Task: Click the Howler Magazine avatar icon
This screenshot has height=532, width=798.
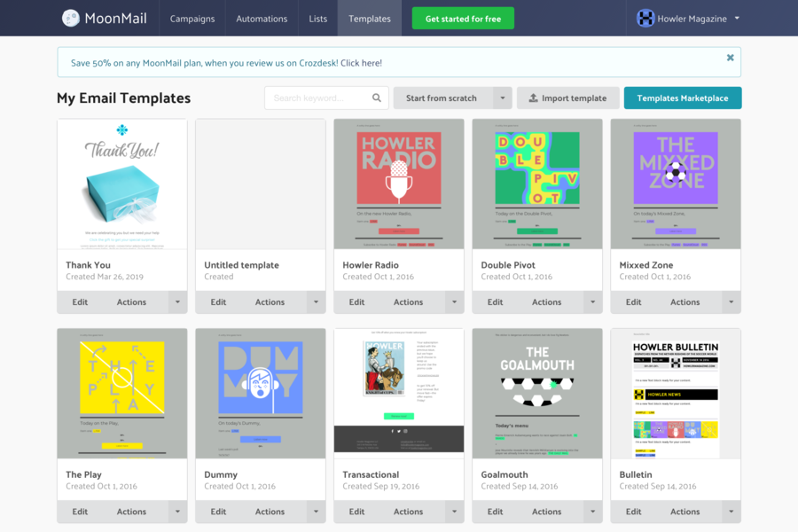Action: [x=645, y=18]
